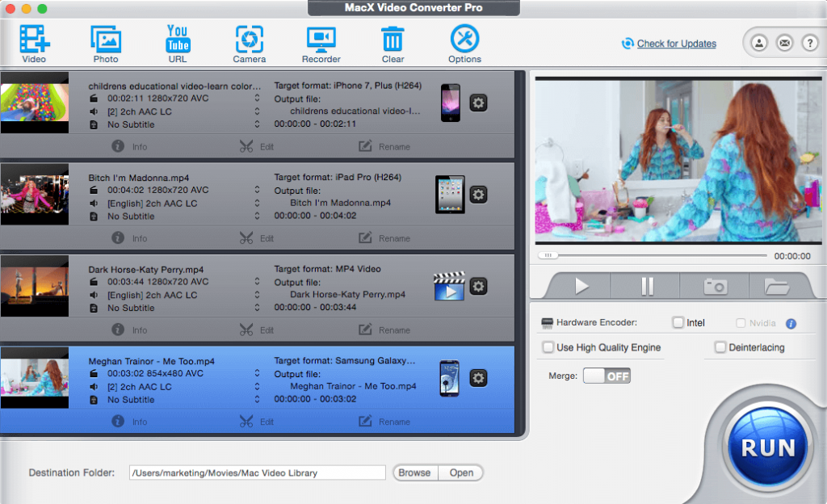Click the Video add icon in toolbar
827x504 pixels.
click(34, 39)
